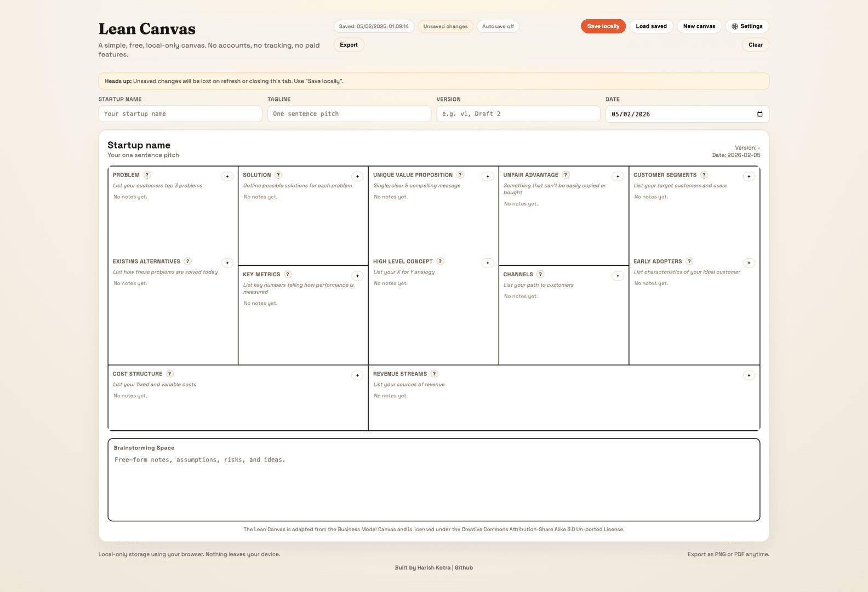Add a note to Unique Value Proposition
This screenshot has height=592, width=868.
(488, 177)
